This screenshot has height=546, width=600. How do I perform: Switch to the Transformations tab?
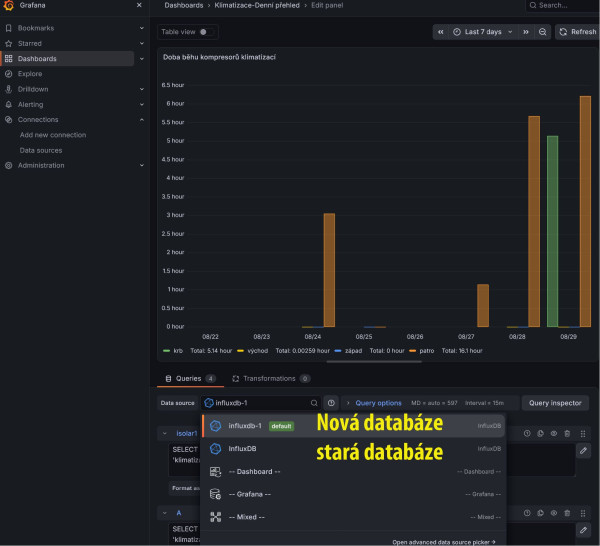(x=271, y=378)
